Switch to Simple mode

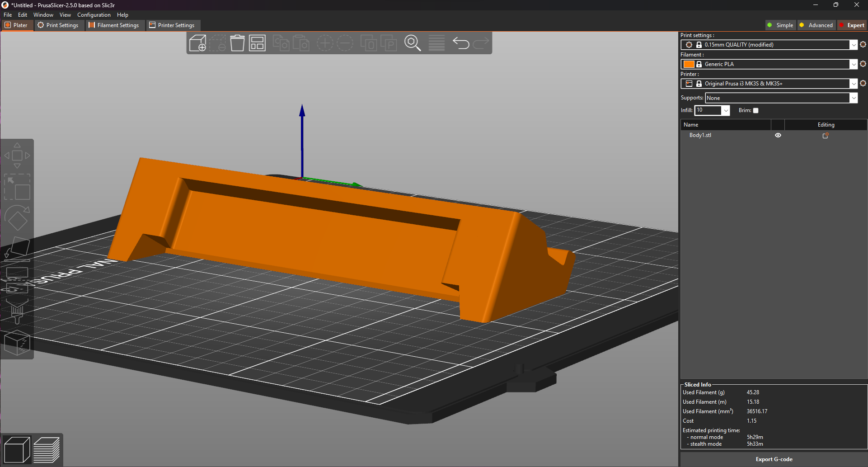780,25
